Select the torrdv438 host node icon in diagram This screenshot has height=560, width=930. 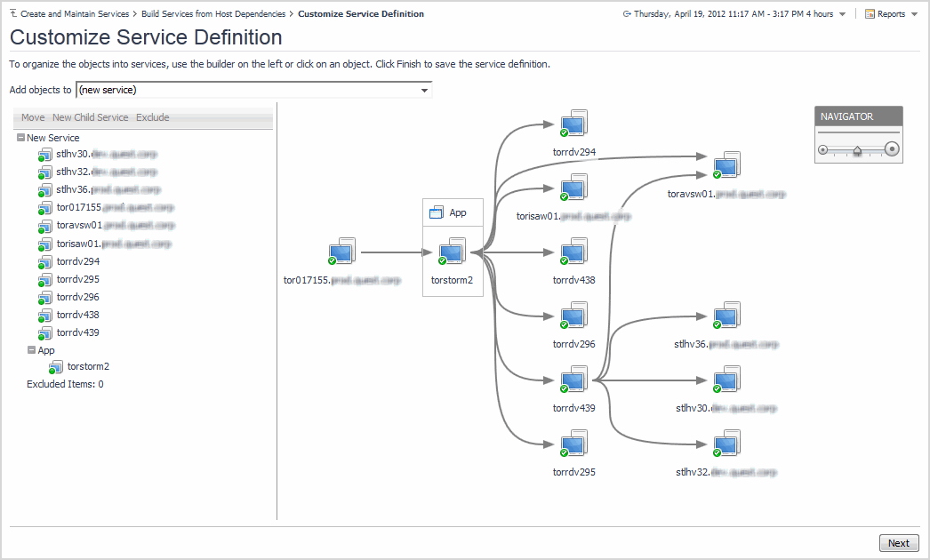pos(573,252)
